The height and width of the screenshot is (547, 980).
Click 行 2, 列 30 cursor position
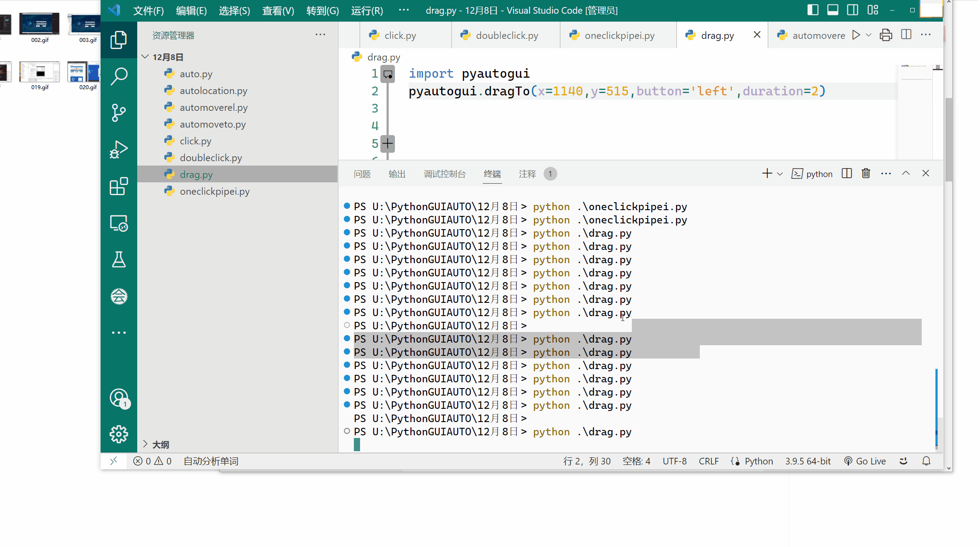pos(587,461)
